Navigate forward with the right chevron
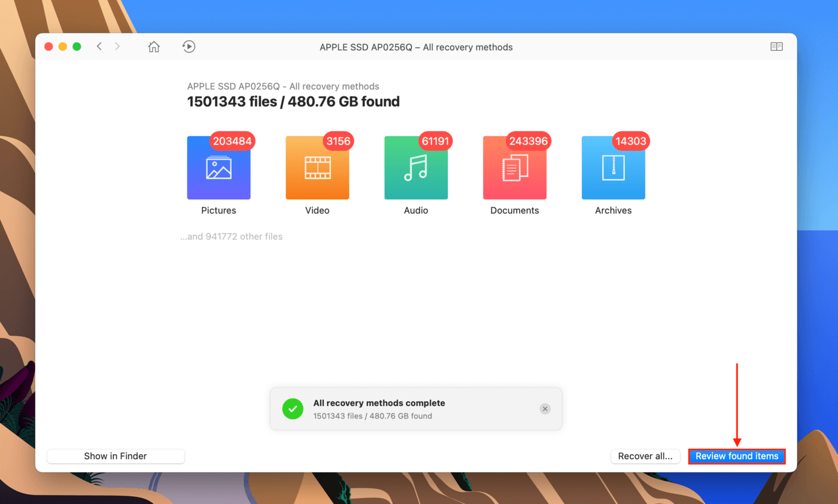 117,47
